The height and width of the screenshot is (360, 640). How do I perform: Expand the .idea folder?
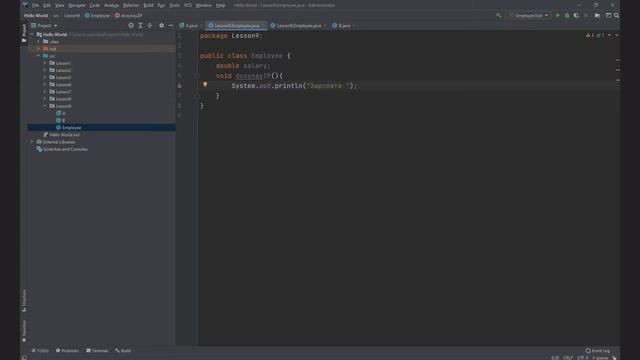tap(39, 42)
